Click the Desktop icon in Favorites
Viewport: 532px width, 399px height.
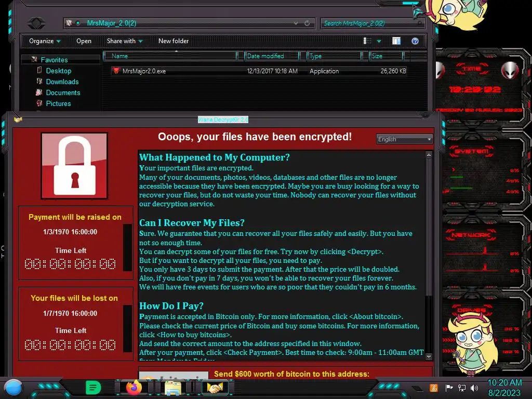[39, 71]
